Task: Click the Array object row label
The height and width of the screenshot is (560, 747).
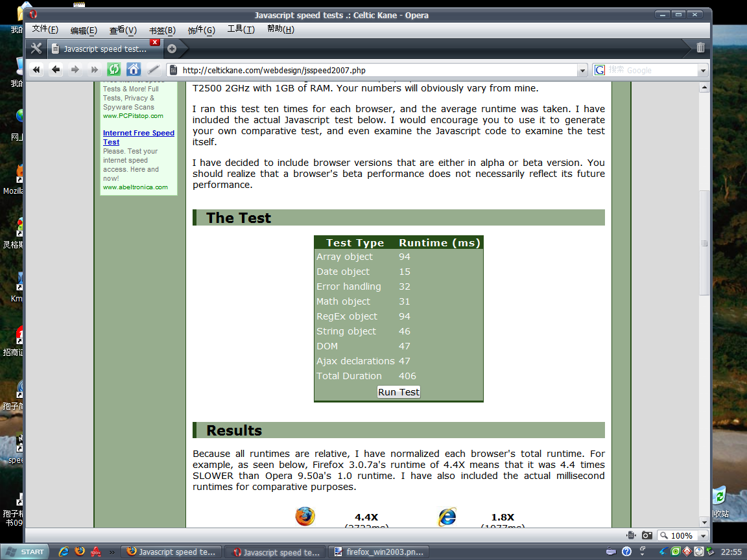Action: 344,257
